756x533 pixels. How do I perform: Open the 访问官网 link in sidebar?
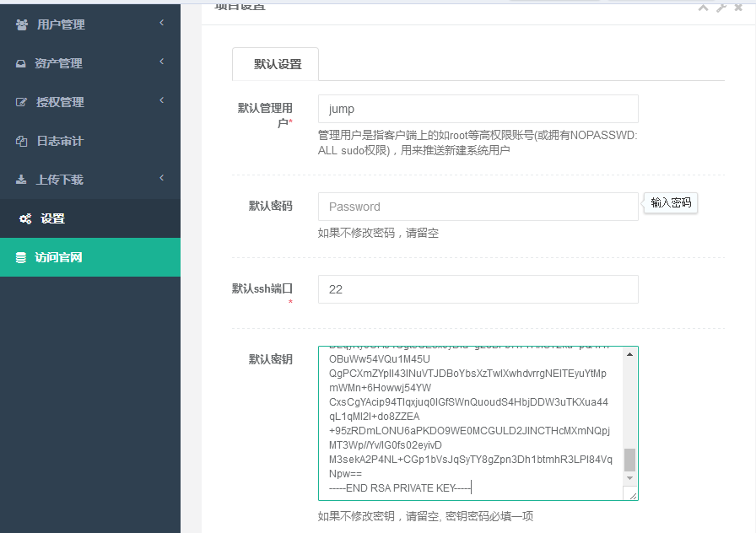click(x=58, y=257)
